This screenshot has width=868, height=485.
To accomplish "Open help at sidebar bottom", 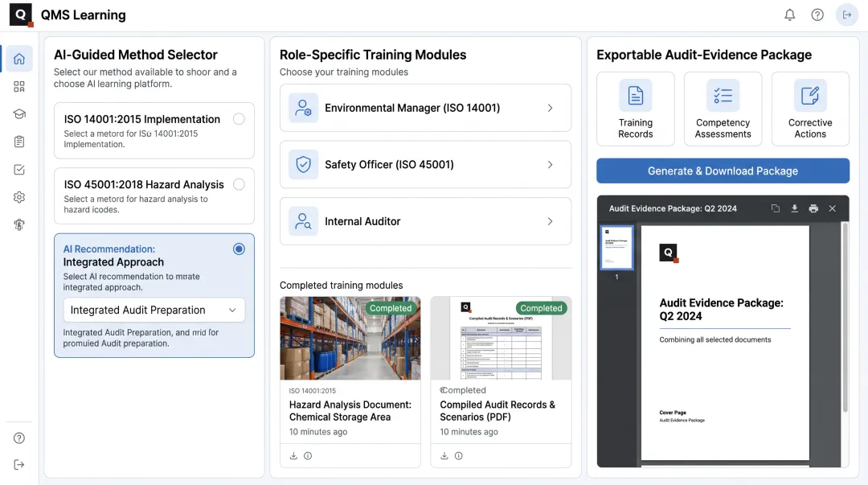I will click(x=19, y=438).
